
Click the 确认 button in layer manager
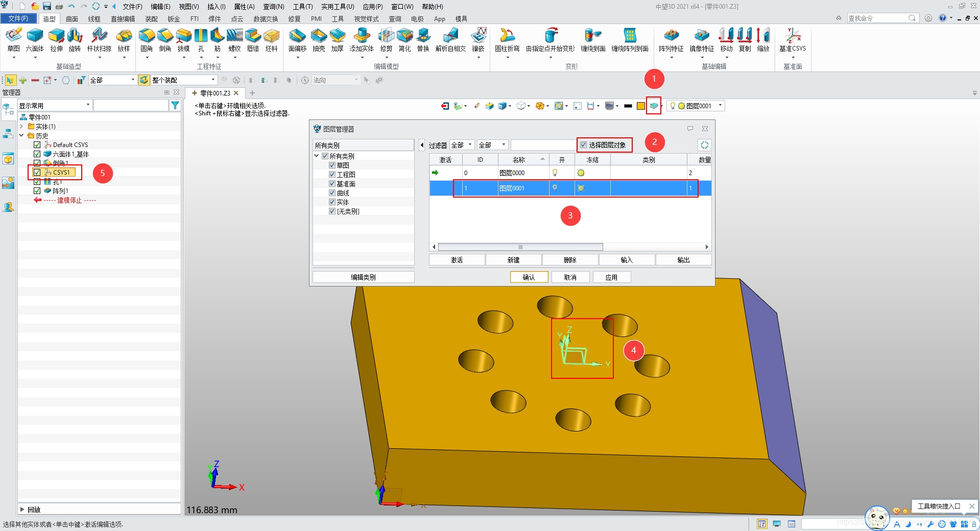529,277
